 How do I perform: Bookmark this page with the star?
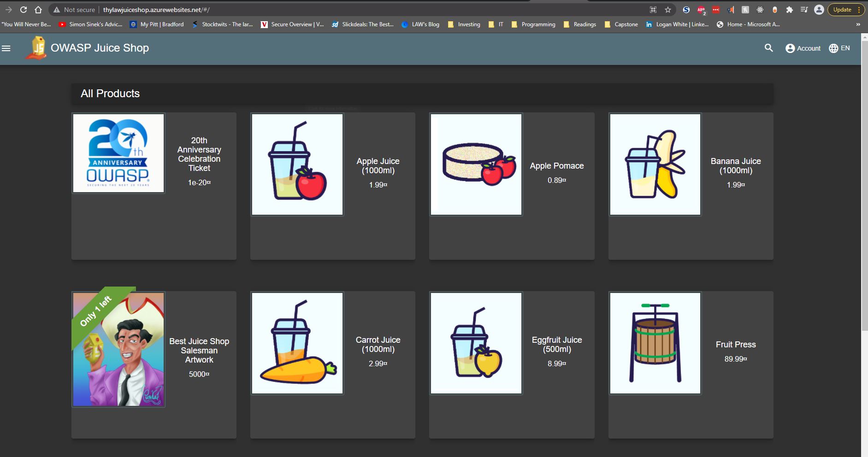[x=667, y=10]
